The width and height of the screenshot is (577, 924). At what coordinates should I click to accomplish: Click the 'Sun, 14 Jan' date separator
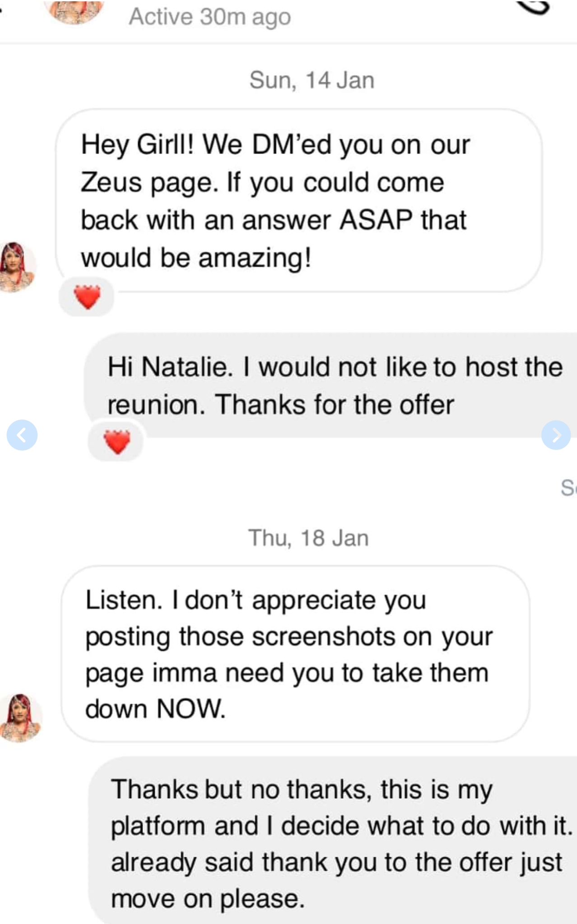(312, 80)
